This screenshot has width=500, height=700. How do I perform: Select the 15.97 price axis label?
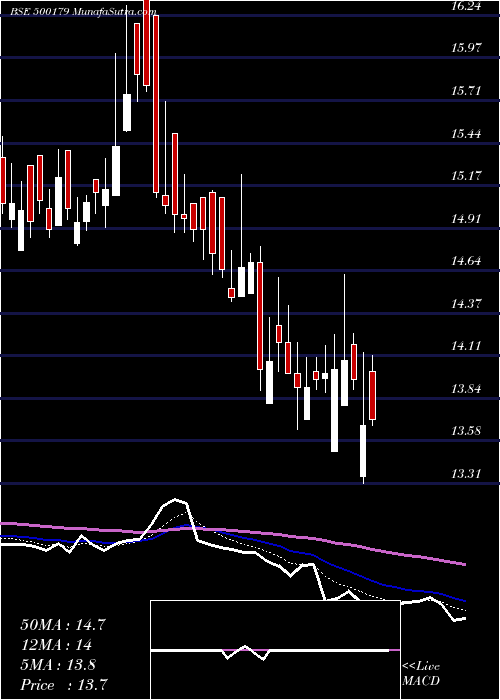click(466, 48)
